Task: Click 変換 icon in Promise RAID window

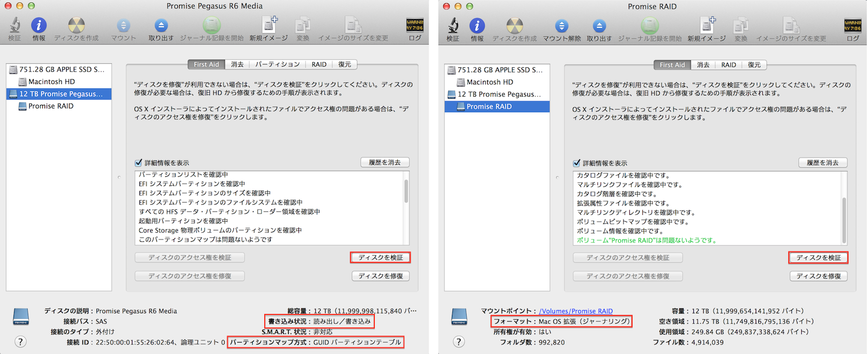Action: [741, 25]
